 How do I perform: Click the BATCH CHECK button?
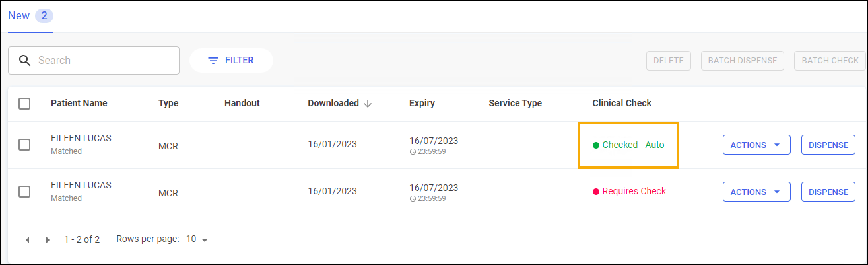coord(830,61)
